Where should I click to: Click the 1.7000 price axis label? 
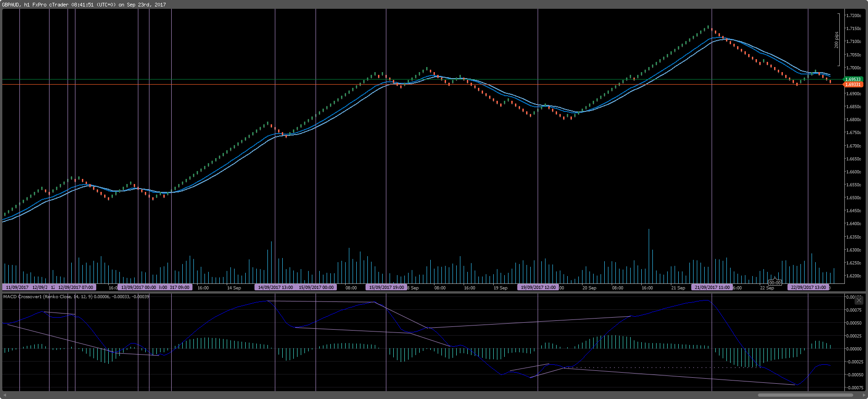pyautogui.click(x=854, y=68)
